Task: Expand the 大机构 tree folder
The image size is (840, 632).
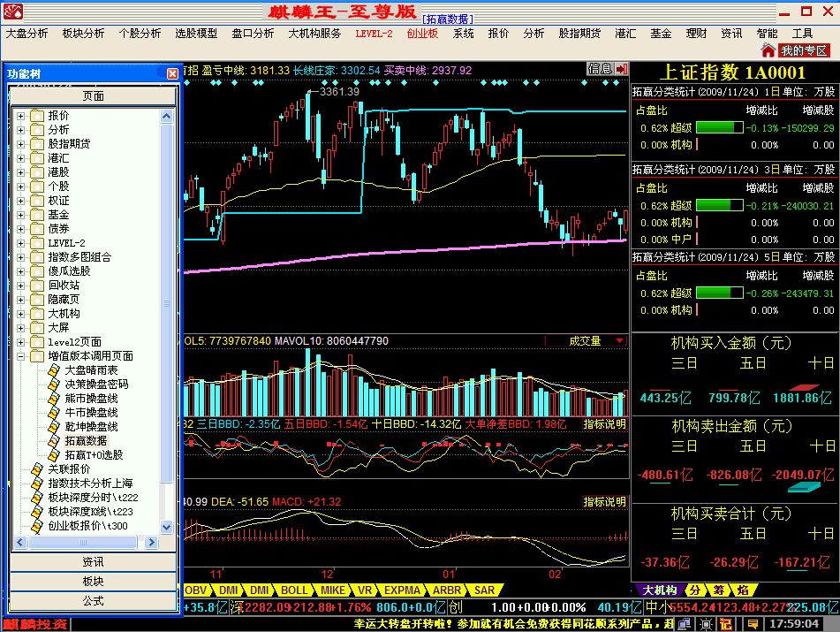Action: click(21, 314)
